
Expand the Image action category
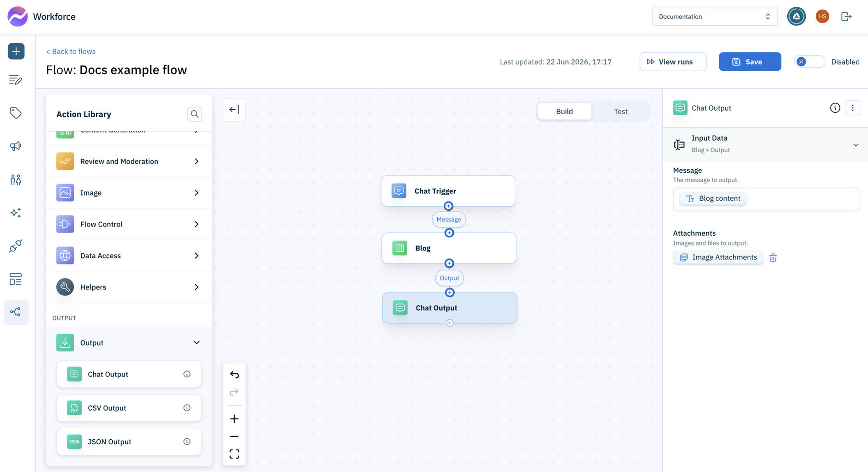point(129,193)
